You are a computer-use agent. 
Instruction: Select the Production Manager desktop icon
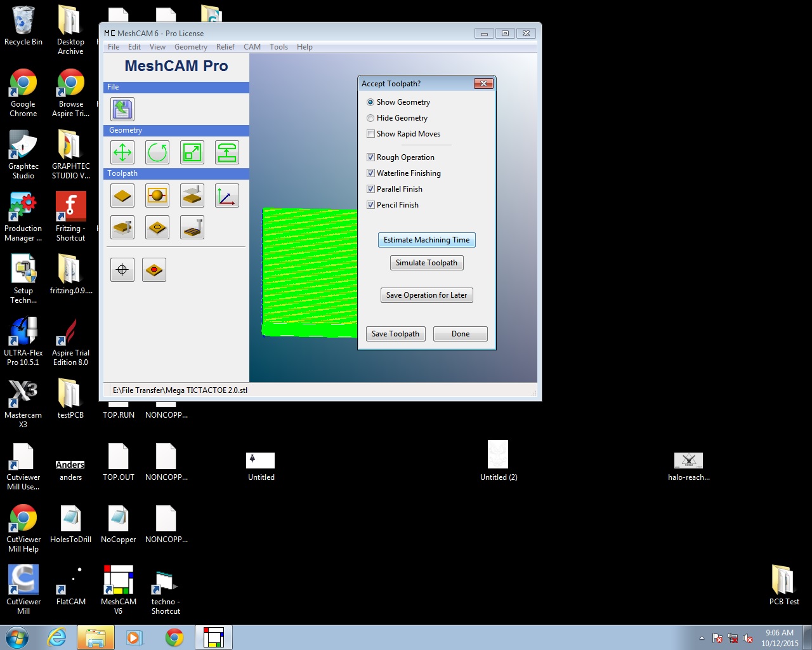coord(23,217)
